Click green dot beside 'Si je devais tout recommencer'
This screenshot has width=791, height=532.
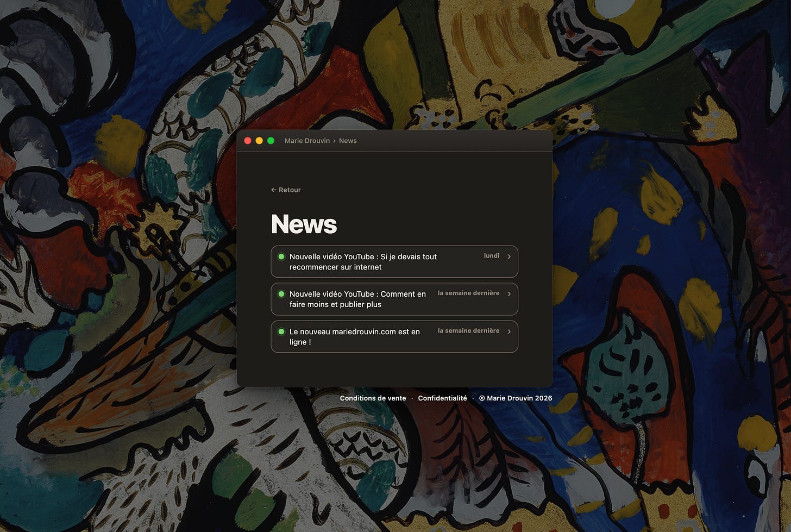(x=281, y=256)
